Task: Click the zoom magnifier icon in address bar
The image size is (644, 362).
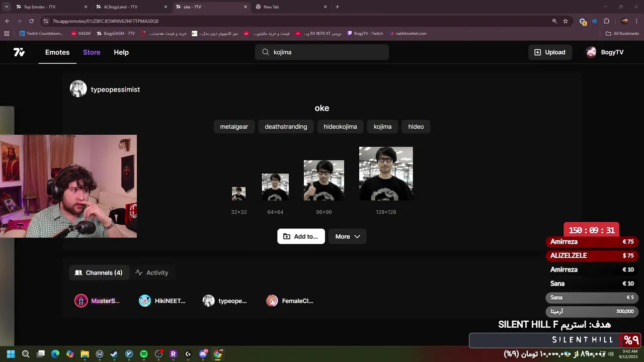Action: point(554,21)
